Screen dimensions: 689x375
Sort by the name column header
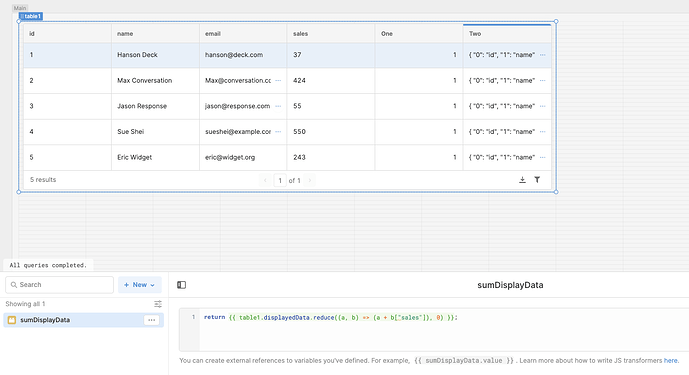point(155,33)
